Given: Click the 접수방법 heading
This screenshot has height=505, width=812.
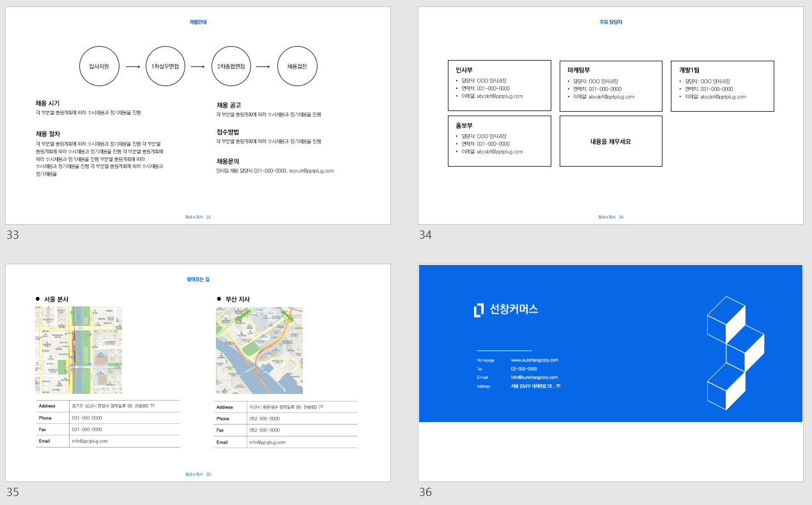Looking at the screenshot, I should (x=227, y=132).
